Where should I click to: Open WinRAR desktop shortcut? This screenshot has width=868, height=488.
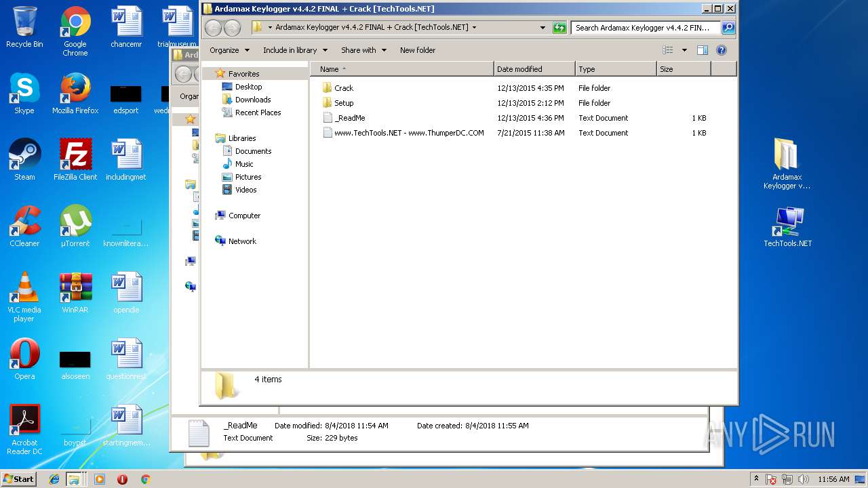click(75, 293)
